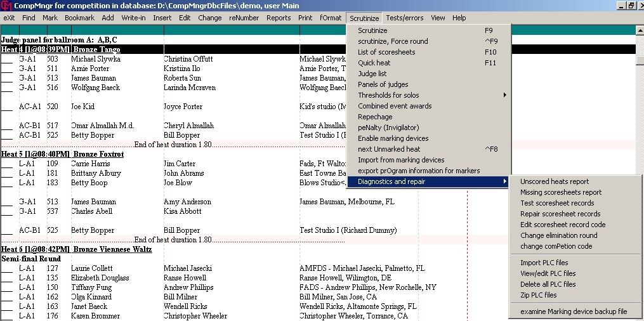Open the Insert menu
Screen dimensions: 644x321
click(162, 18)
